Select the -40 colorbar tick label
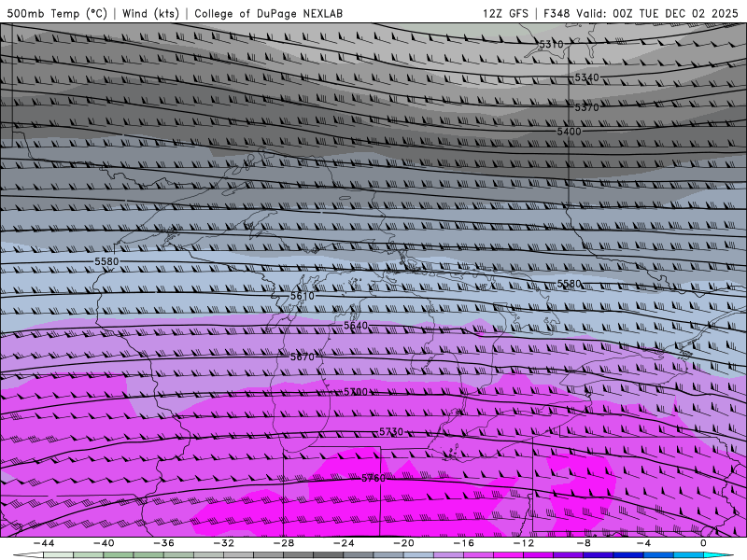Screen dimensions: 747x560 (x=104, y=543)
